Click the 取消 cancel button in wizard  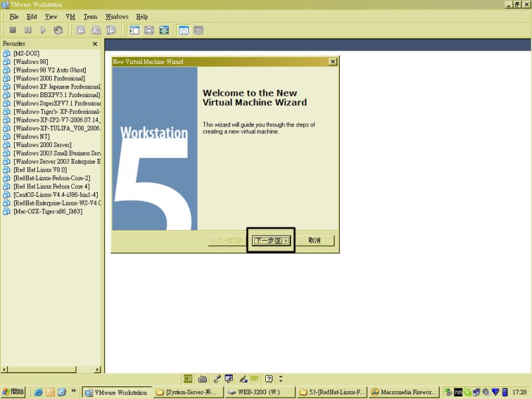tap(315, 241)
